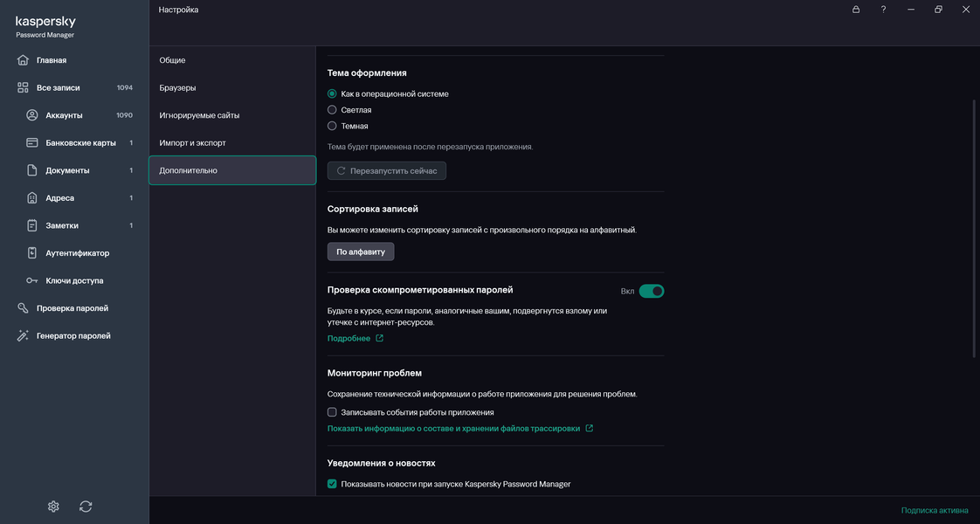Viewport: 980px width, 524px height.
Task: Select the Темная theme radio button
Action: pyautogui.click(x=332, y=126)
